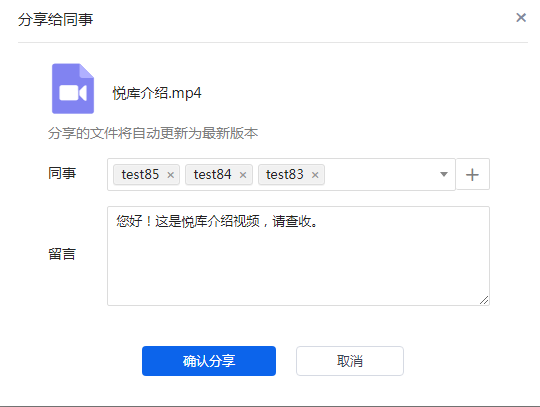Click the dialog title 分享给同事

coord(55,19)
